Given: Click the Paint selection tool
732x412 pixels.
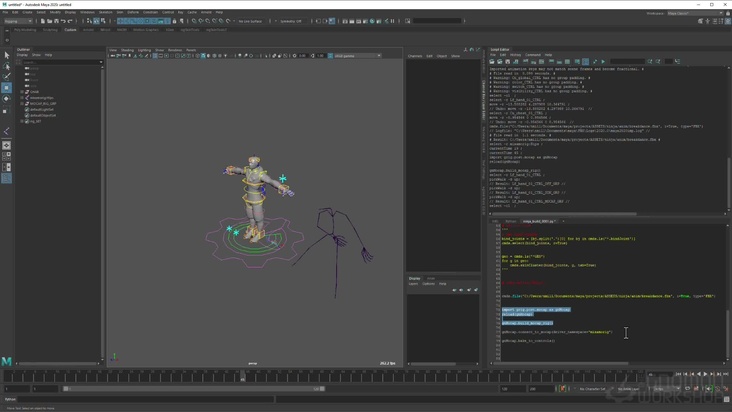Looking at the screenshot, I should pos(6,76).
